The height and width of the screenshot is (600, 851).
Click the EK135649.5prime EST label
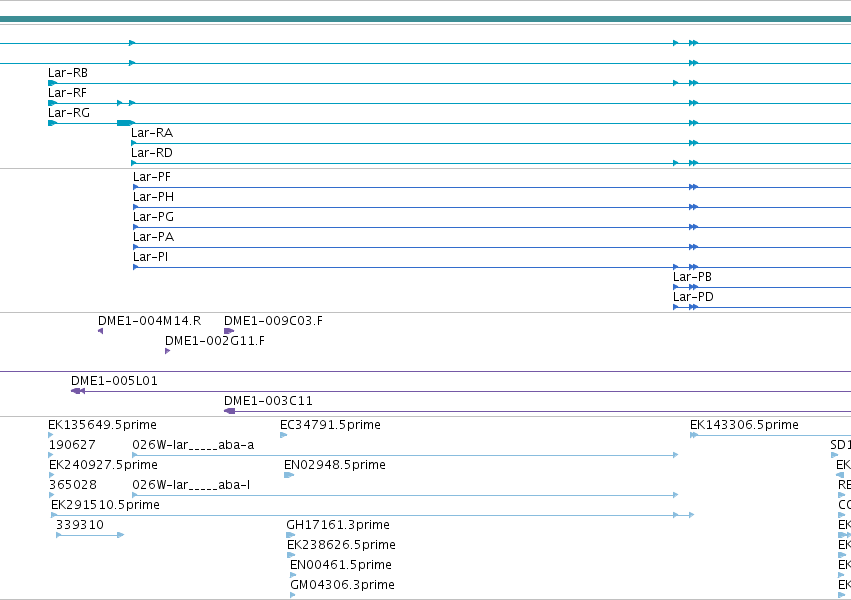tap(103, 425)
